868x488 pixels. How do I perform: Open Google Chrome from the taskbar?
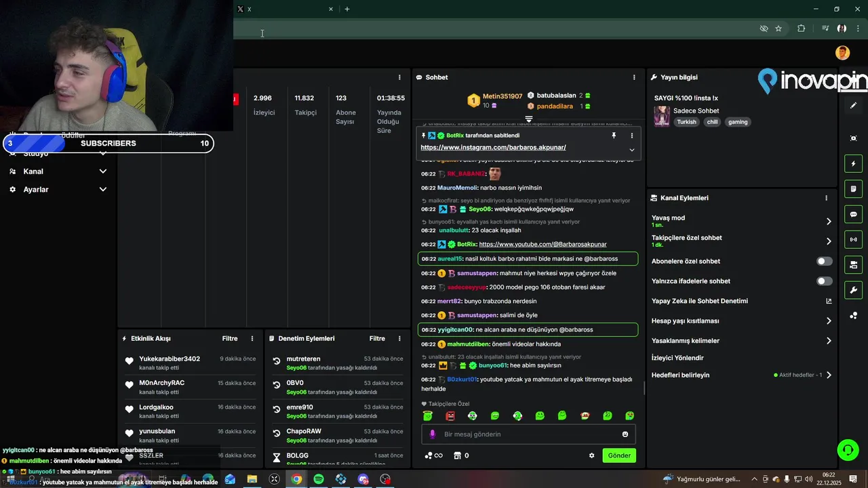296,479
